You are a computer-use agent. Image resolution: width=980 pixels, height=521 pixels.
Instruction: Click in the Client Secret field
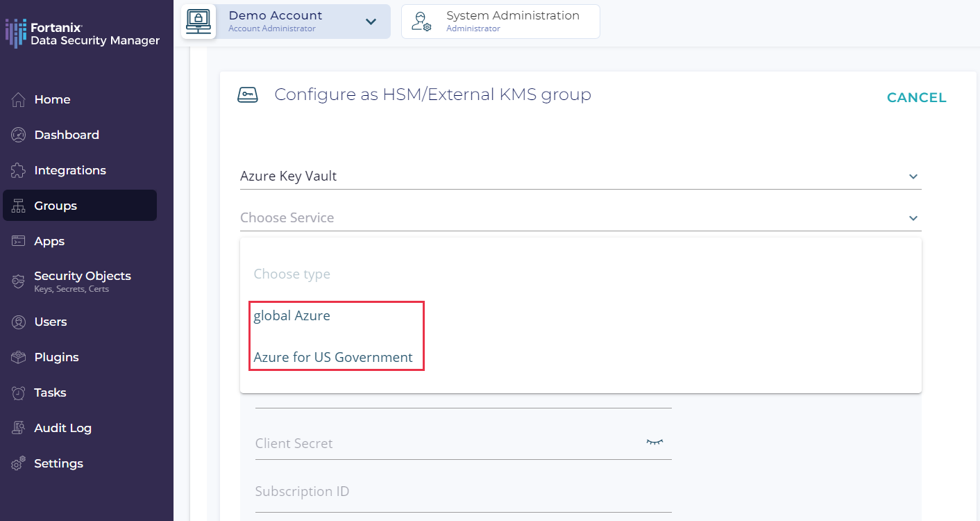point(444,443)
